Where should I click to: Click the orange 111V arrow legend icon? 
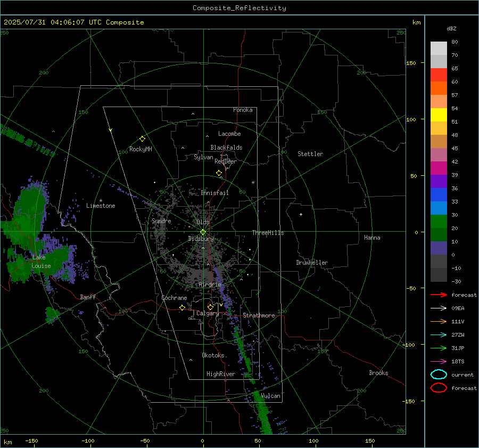click(439, 321)
